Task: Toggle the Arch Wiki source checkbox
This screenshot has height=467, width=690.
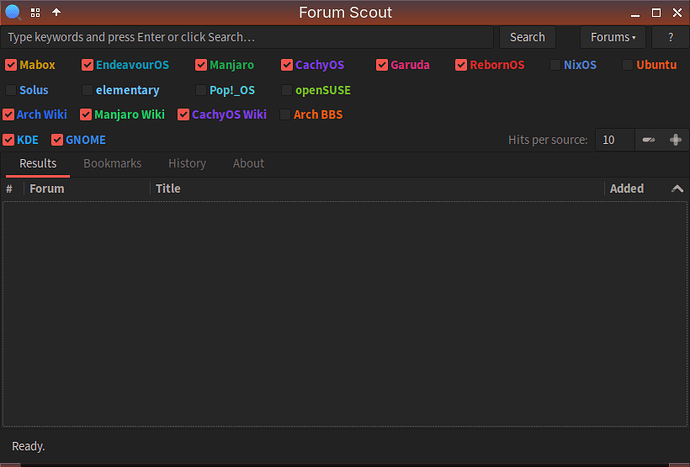Action: tap(8, 115)
